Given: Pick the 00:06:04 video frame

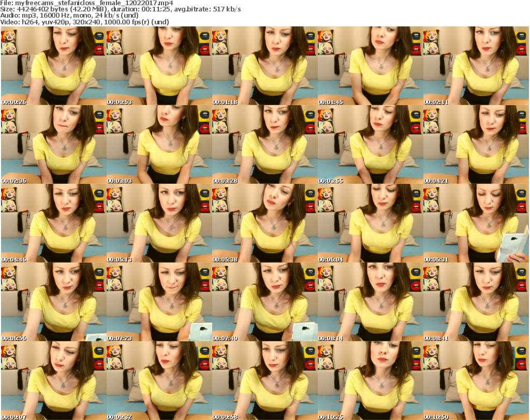Looking at the screenshot, I should click(371, 223).
